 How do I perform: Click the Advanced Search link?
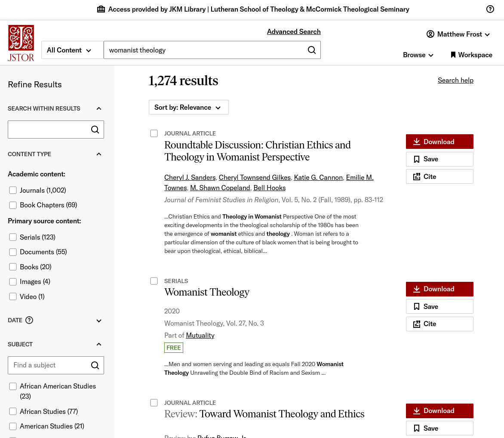click(294, 31)
